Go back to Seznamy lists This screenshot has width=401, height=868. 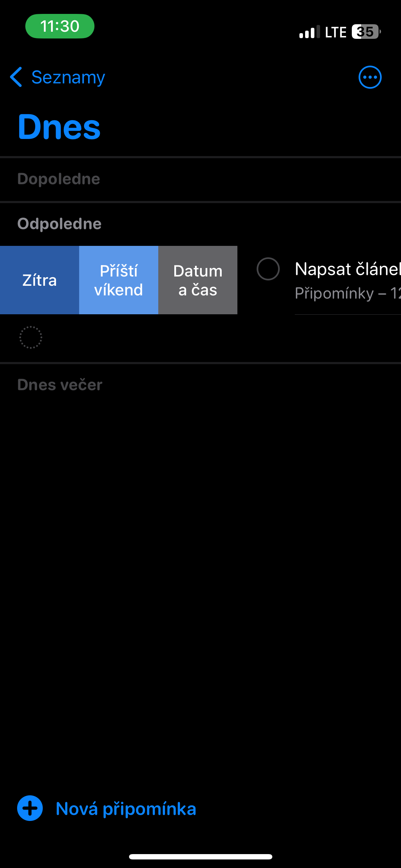click(x=68, y=77)
